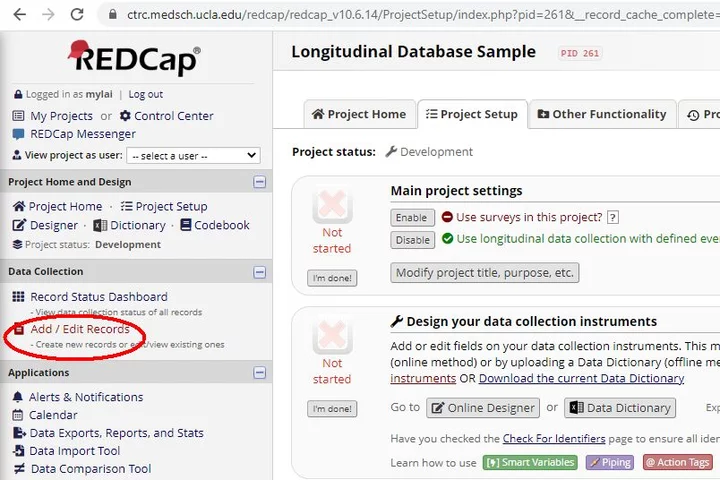Open the Designer link

54,225
